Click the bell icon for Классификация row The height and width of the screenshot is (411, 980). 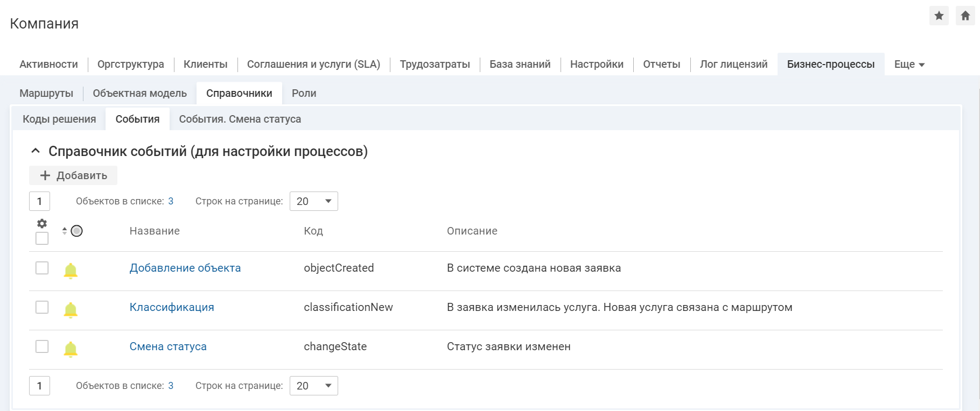71,310
